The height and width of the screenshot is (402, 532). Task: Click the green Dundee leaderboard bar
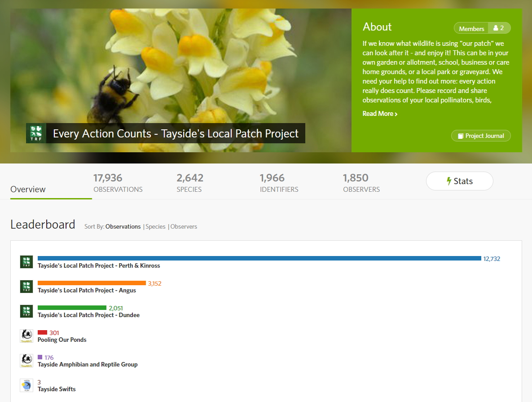point(72,308)
